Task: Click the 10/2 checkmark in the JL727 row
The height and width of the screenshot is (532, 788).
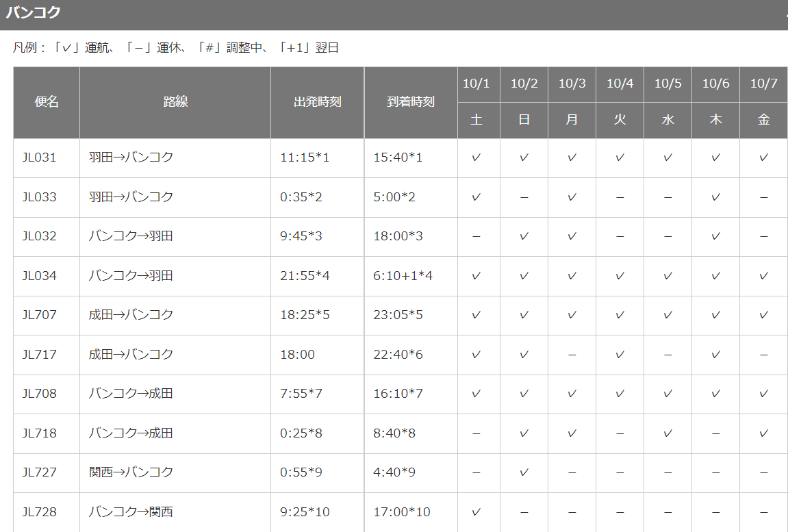Action: tap(524, 472)
